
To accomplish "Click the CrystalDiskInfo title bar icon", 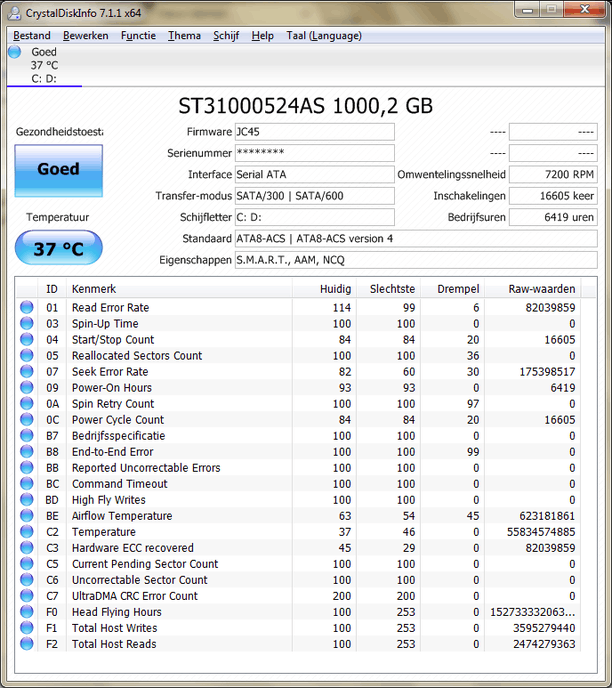I will click(14, 13).
